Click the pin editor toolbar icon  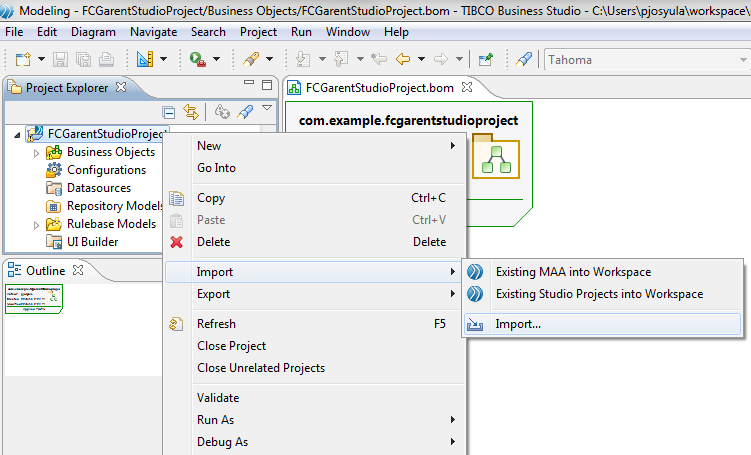coord(485,59)
